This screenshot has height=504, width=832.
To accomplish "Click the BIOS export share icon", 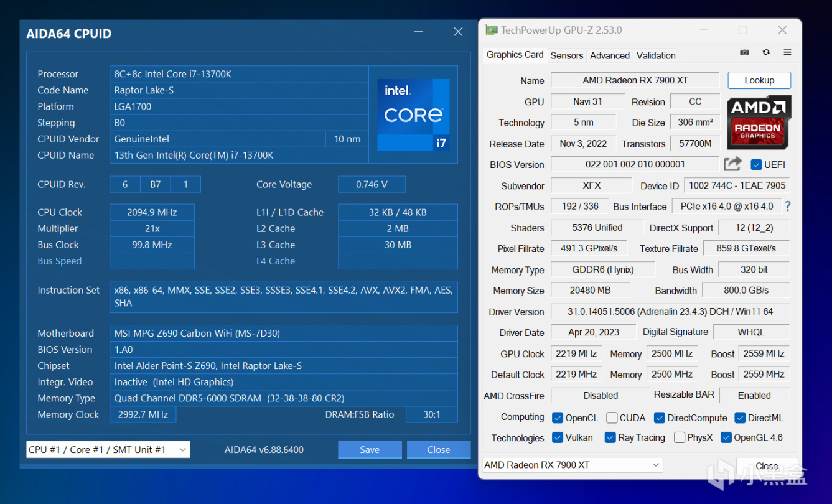I will click(x=732, y=164).
